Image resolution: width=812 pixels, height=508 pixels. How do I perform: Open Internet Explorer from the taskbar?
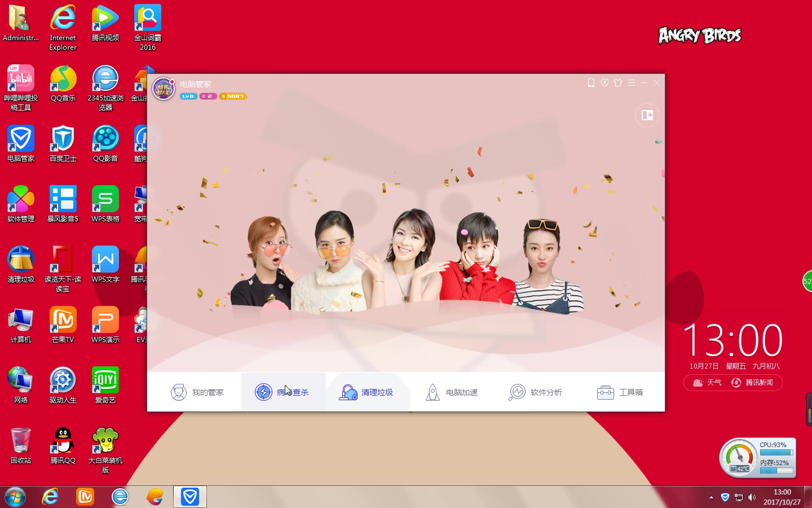click(50, 497)
